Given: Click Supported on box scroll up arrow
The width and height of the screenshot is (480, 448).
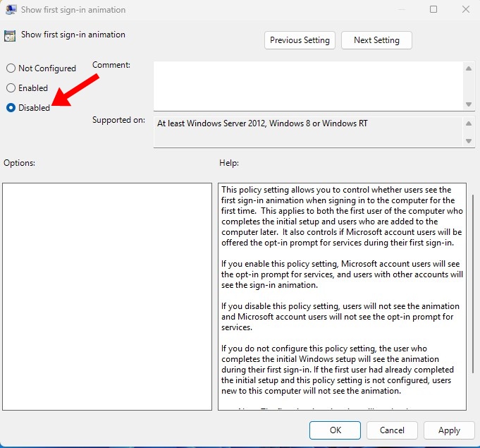Looking at the screenshot, I should point(469,123).
